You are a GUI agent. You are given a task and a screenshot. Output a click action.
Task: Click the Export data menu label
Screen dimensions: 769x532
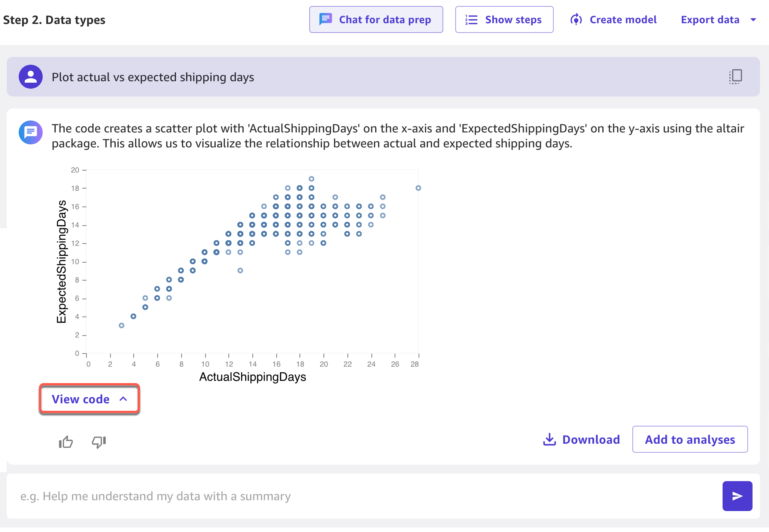(x=710, y=19)
